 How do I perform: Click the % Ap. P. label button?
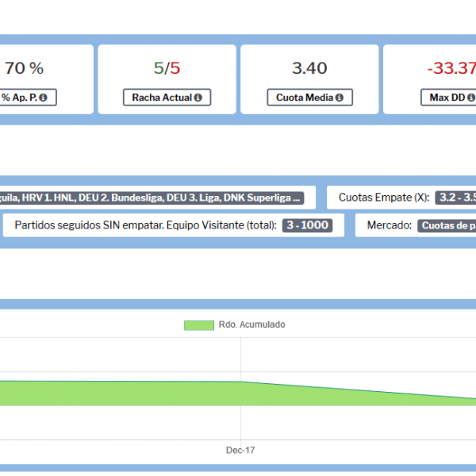pyautogui.click(x=28, y=98)
